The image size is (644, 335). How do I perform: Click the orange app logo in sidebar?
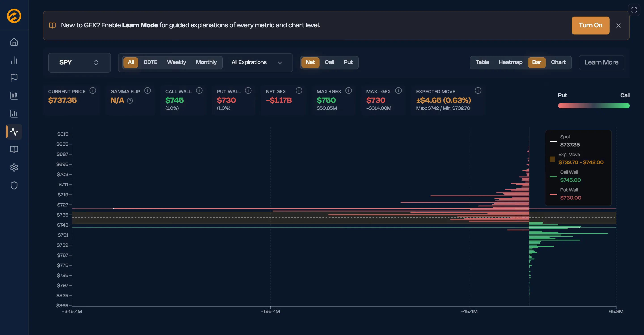click(x=14, y=16)
